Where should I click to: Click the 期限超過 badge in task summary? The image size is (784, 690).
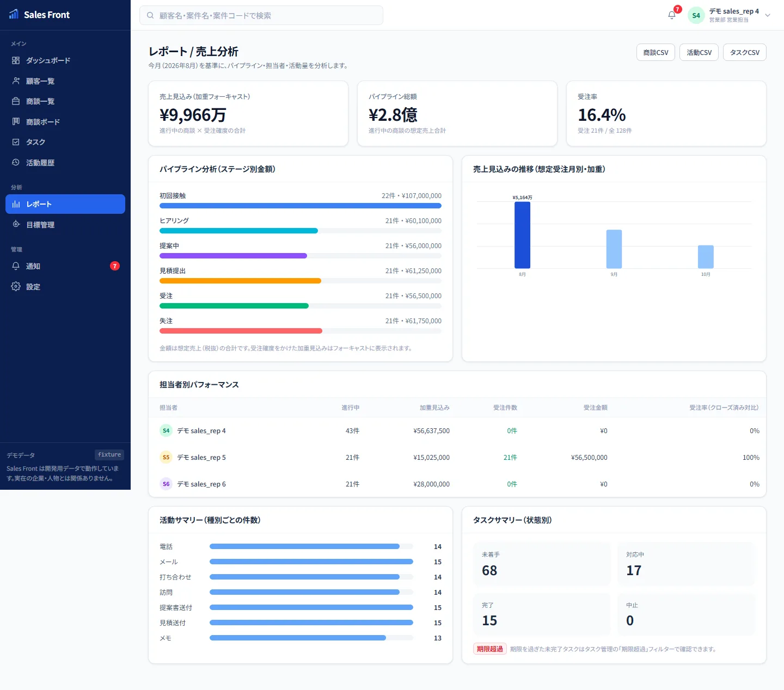pyautogui.click(x=490, y=649)
